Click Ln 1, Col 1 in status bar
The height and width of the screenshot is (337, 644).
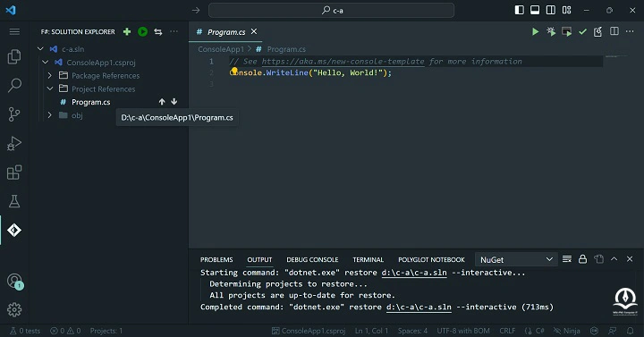(371, 331)
